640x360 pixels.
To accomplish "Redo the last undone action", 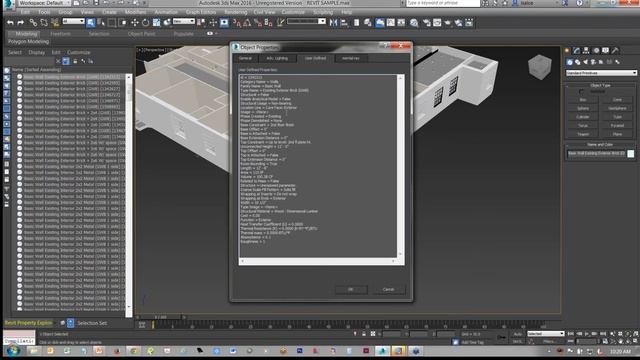I will click(x=20, y=23).
